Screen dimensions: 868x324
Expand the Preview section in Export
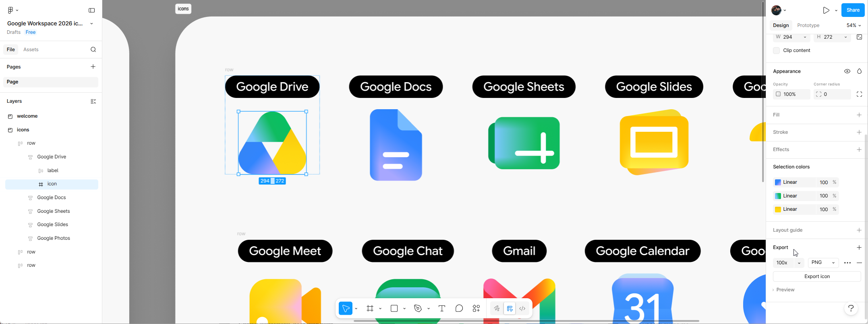pyautogui.click(x=785, y=290)
